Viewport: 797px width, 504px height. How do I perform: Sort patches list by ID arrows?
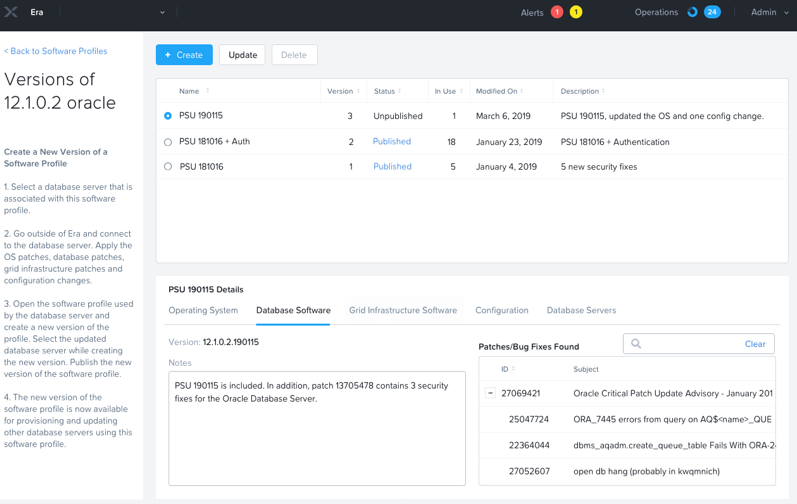[x=513, y=369]
